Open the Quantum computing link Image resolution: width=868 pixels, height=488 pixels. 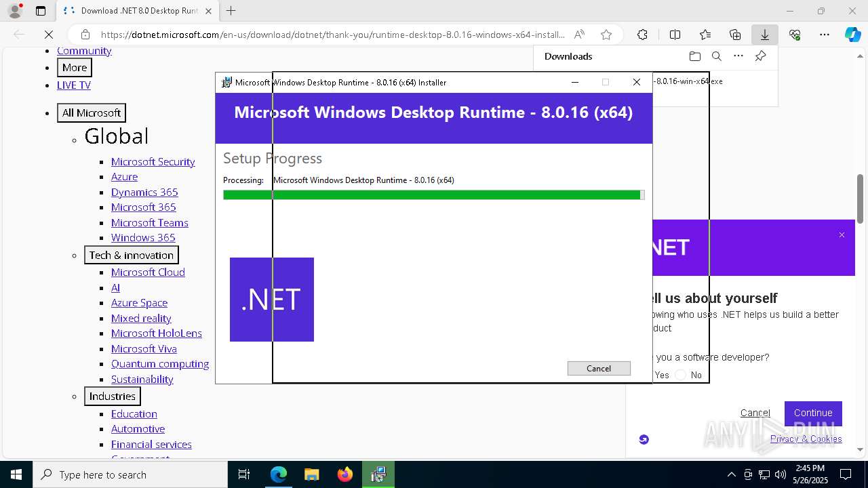(x=160, y=363)
